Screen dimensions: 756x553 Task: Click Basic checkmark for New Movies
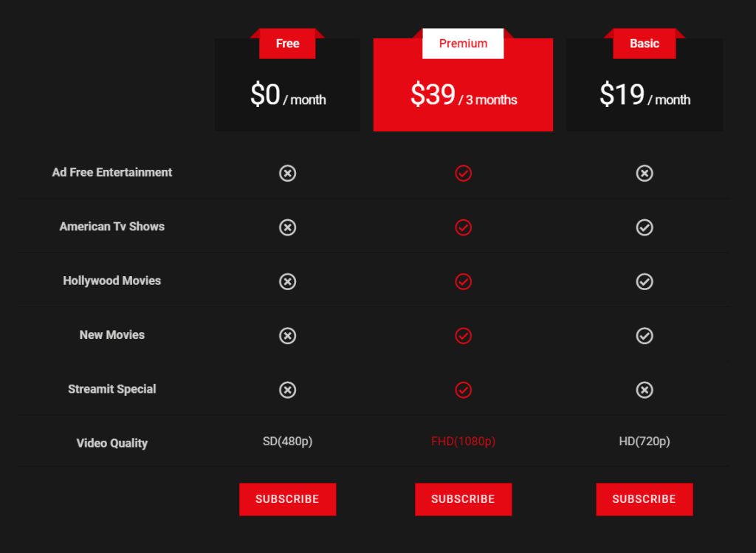click(x=645, y=336)
